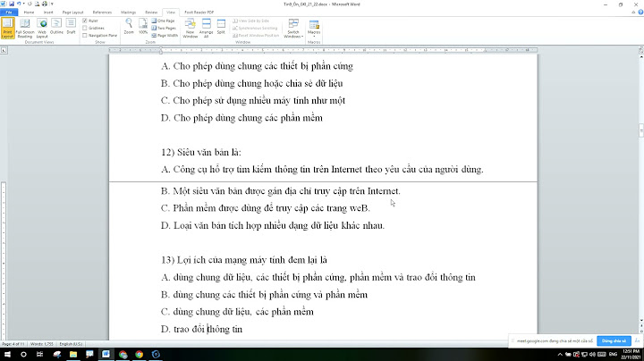Expand the Macros dropdown

pos(314,28)
